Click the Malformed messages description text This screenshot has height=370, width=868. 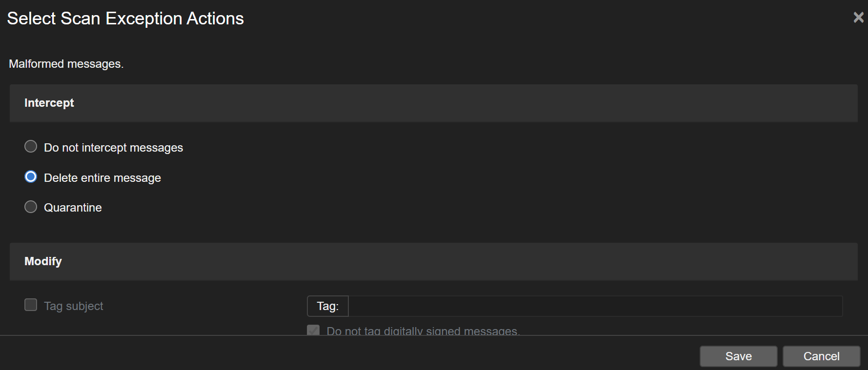click(x=66, y=64)
